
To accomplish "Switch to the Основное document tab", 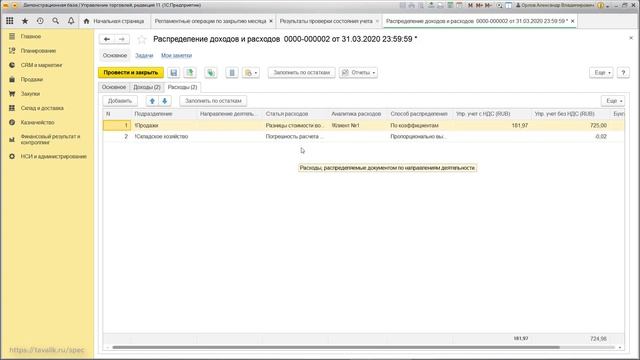I will coord(113,87).
